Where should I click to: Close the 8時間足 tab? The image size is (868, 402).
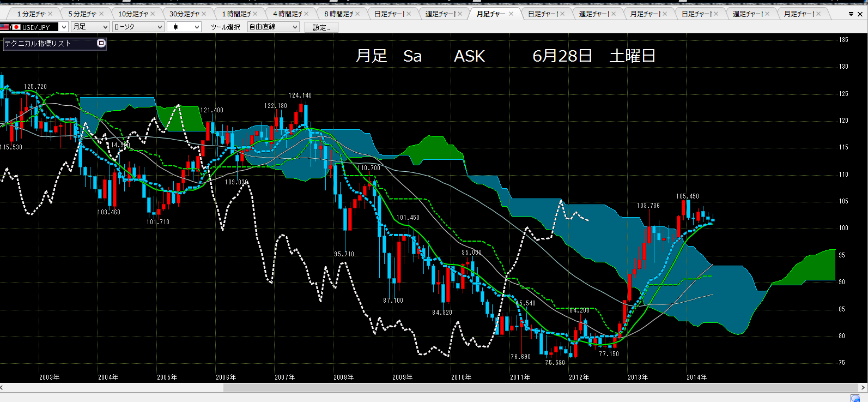(x=357, y=14)
